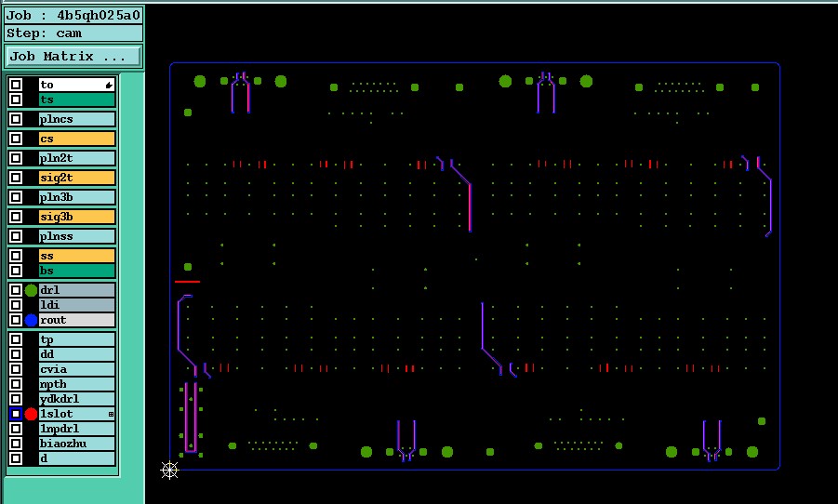This screenshot has height=504, width=838.
Task: Click the pencil icon in the to row
Action: pos(109,85)
